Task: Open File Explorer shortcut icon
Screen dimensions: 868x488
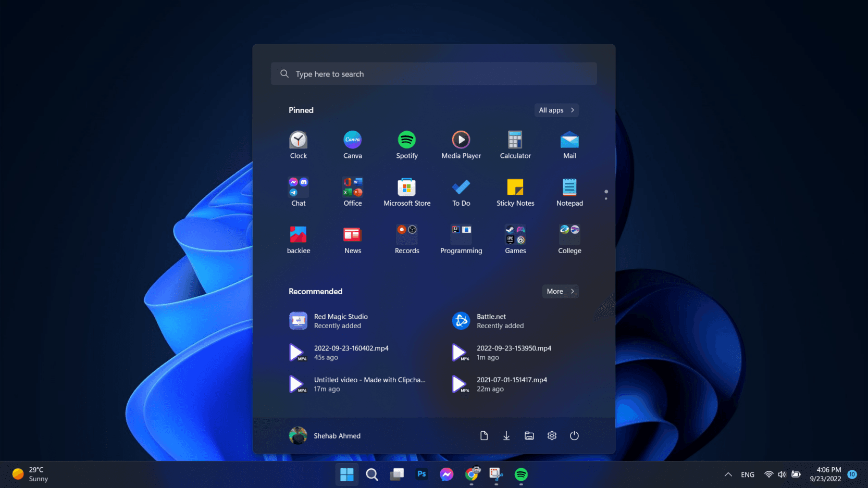Action: [529, 435]
